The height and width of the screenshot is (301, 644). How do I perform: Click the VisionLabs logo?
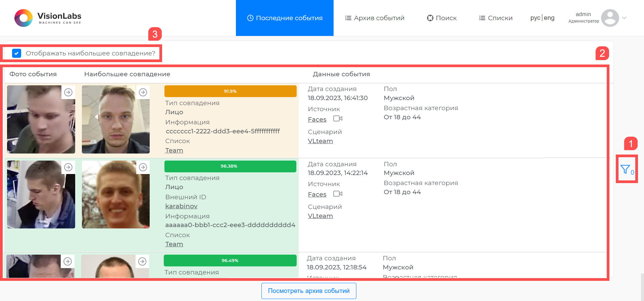coord(48,18)
